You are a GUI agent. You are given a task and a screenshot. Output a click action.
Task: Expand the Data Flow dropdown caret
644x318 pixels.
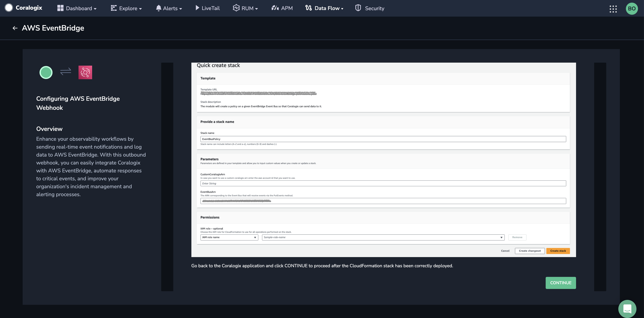coord(342,9)
